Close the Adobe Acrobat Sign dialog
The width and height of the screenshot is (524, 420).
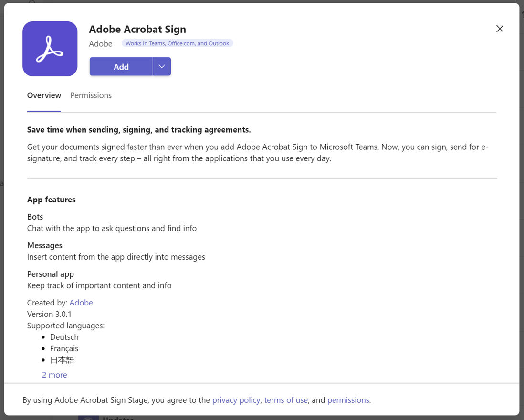(x=500, y=29)
